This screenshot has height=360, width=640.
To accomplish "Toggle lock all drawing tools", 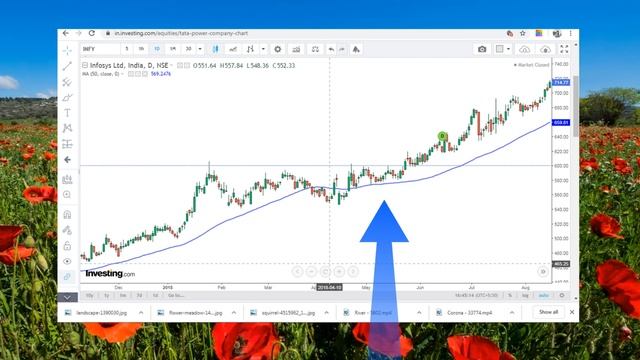I will tap(67, 246).
